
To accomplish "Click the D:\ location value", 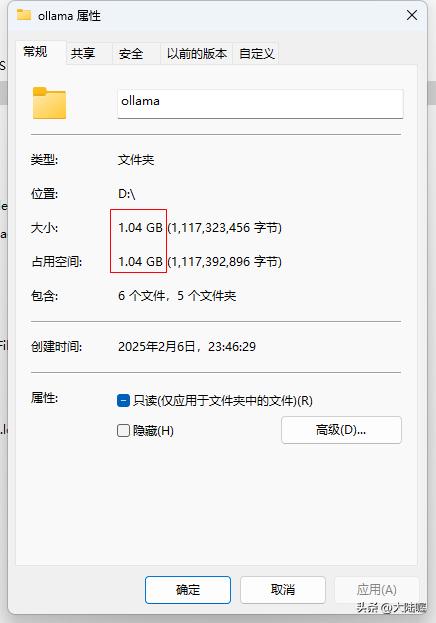I will (x=127, y=194).
